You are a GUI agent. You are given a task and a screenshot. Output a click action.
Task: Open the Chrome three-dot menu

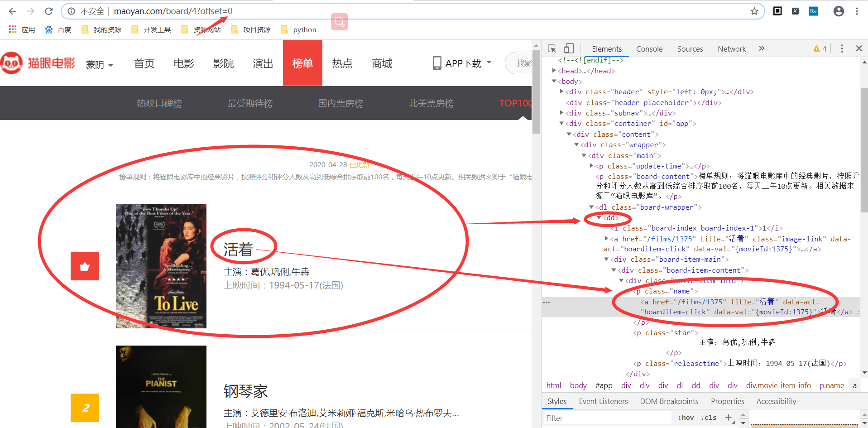[857, 11]
